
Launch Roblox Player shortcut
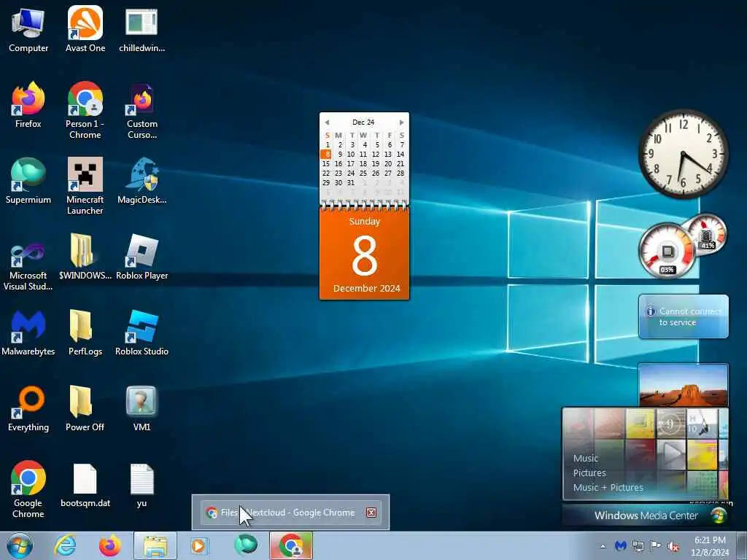coord(142,257)
